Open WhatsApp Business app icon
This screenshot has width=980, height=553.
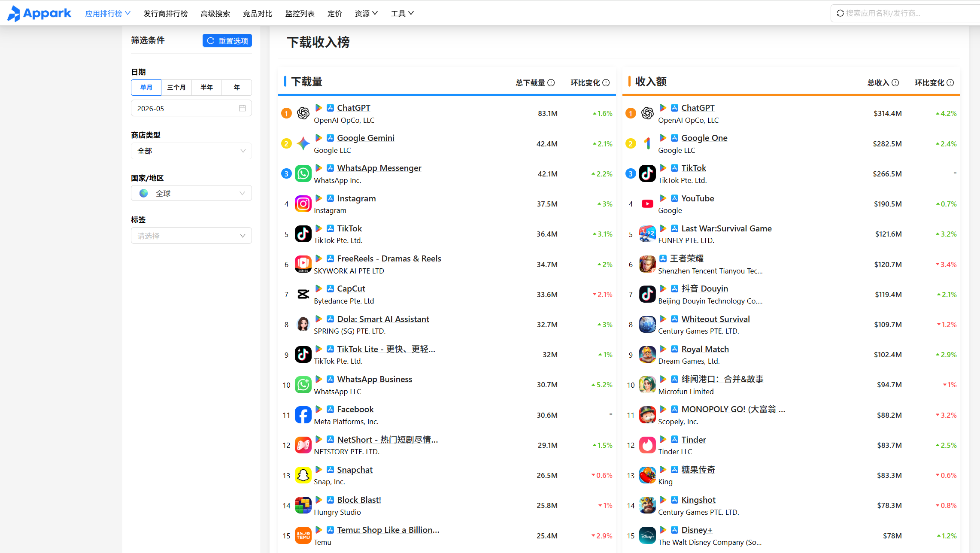303,385
